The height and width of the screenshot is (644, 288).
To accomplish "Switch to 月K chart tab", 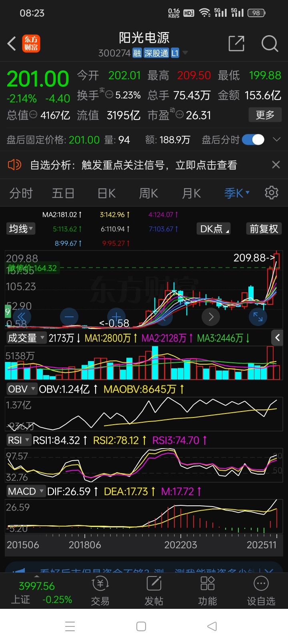I will (191, 193).
